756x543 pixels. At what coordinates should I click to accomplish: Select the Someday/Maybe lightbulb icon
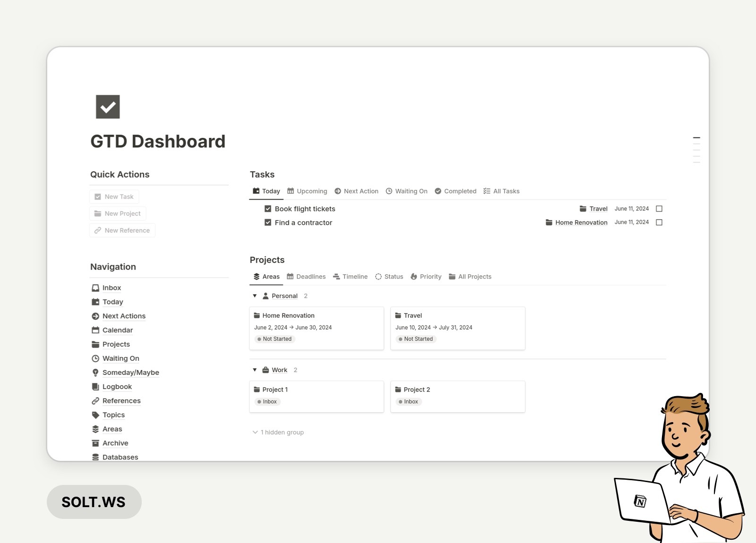pos(95,373)
